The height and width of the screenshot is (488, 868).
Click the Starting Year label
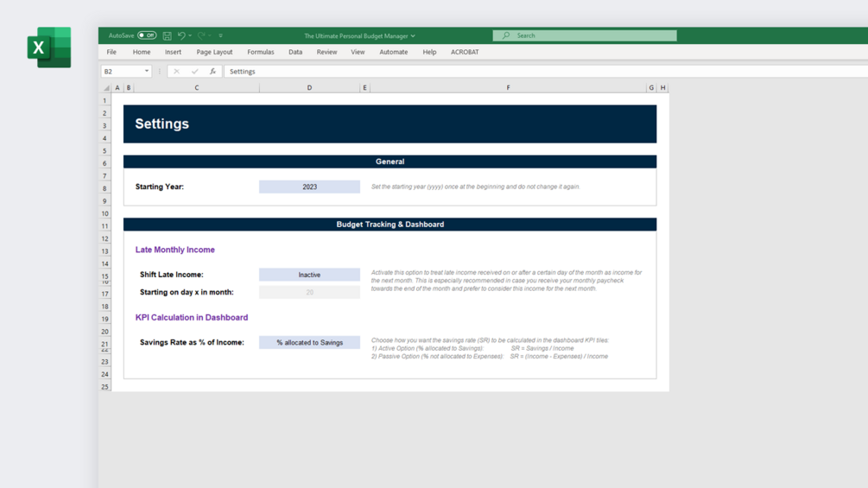click(160, 187)
